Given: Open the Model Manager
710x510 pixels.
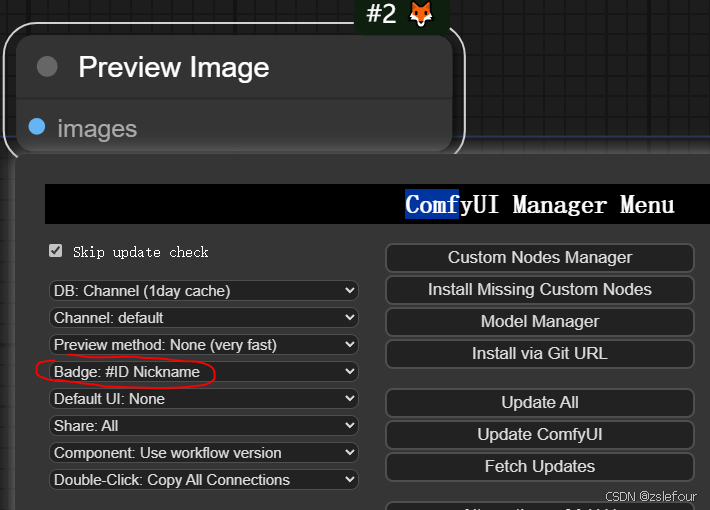Looking at the screenshot, I should (540, 322).
